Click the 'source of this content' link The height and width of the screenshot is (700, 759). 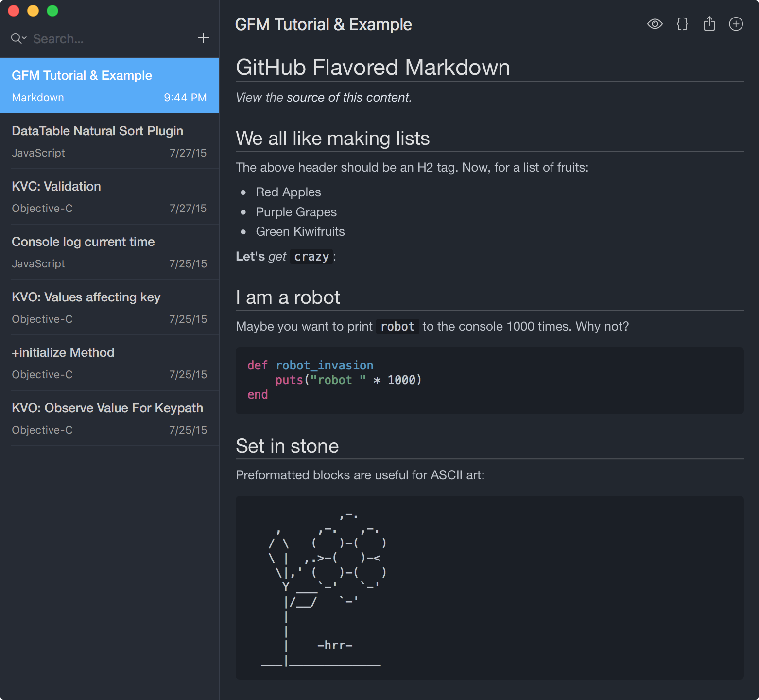(348, 97)
